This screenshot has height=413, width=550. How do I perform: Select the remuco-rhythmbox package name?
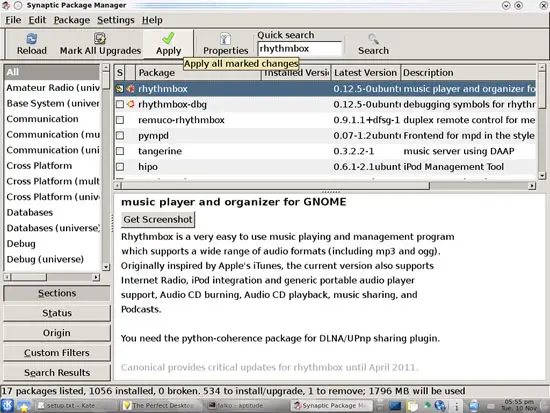click(181, 120)
